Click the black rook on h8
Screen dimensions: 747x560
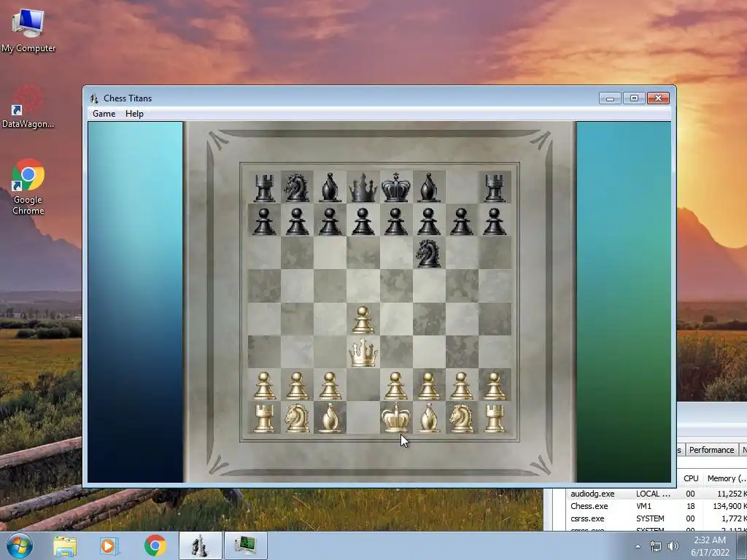click(x=495, y=187)
